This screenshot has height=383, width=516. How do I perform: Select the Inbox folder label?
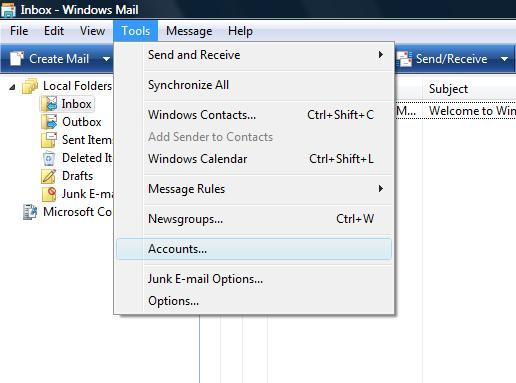click(x=76, y=104)
